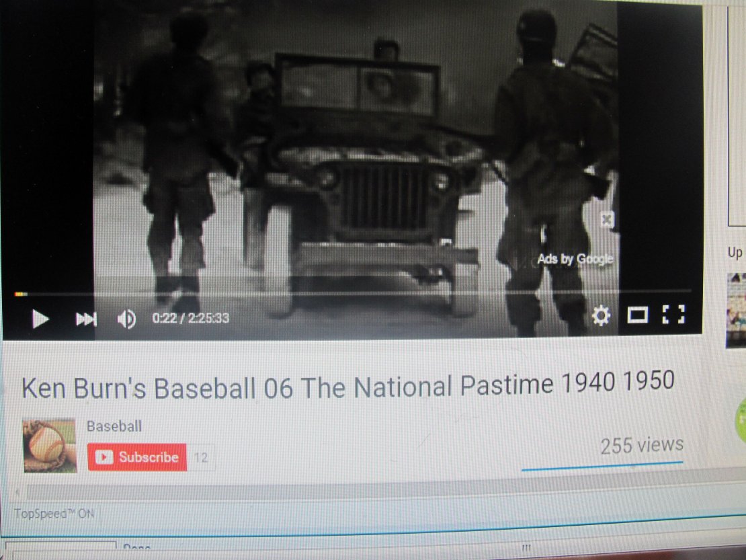
Task: Switch to theater mode
Action: tap(638, 315)
